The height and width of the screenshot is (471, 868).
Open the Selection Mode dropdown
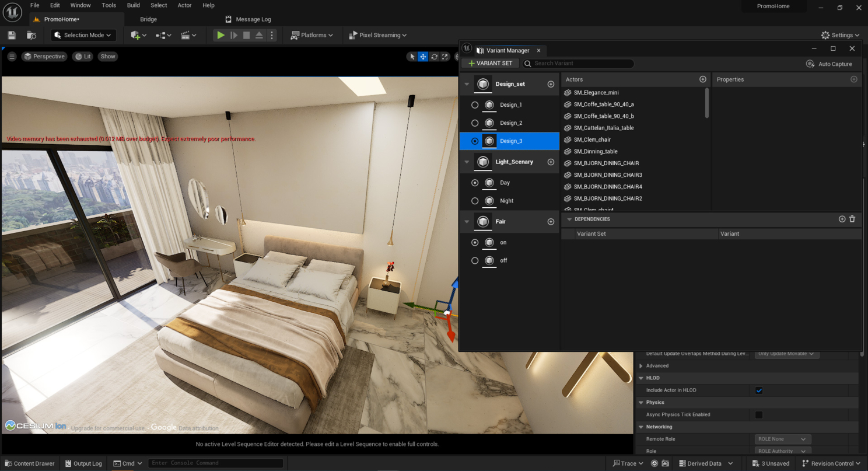click(83, 35)
